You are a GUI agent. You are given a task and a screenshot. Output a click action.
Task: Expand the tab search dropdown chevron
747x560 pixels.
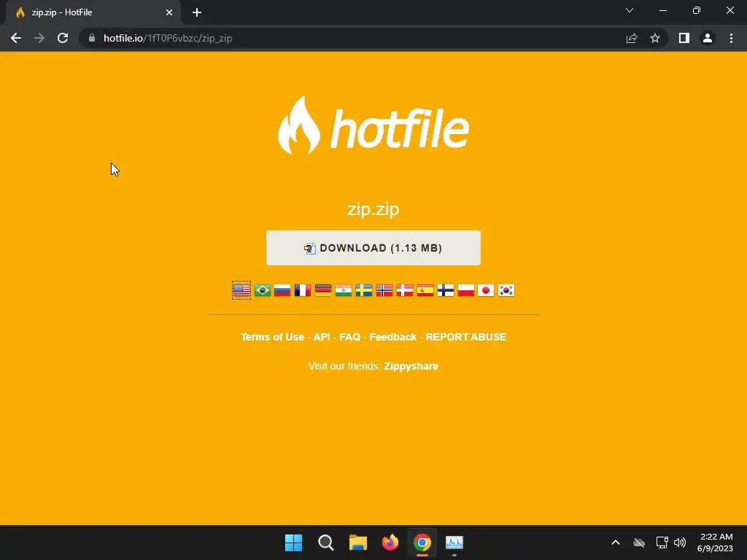[630, 10]
